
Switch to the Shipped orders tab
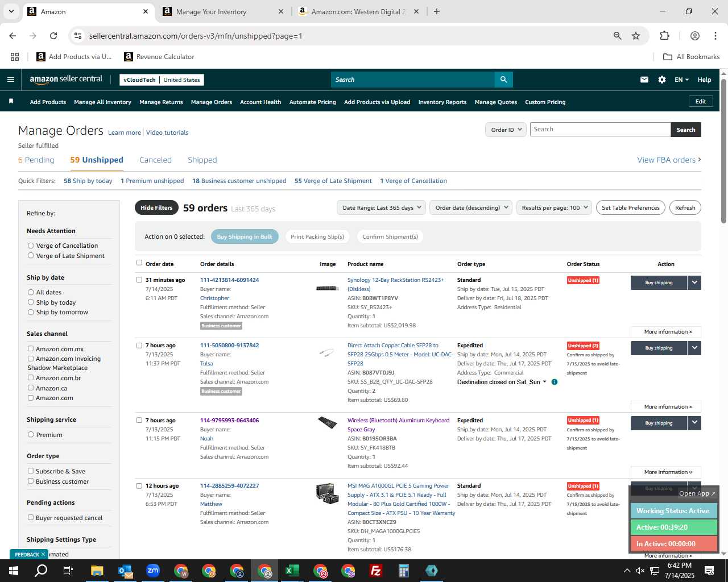(x=202, y=160)
